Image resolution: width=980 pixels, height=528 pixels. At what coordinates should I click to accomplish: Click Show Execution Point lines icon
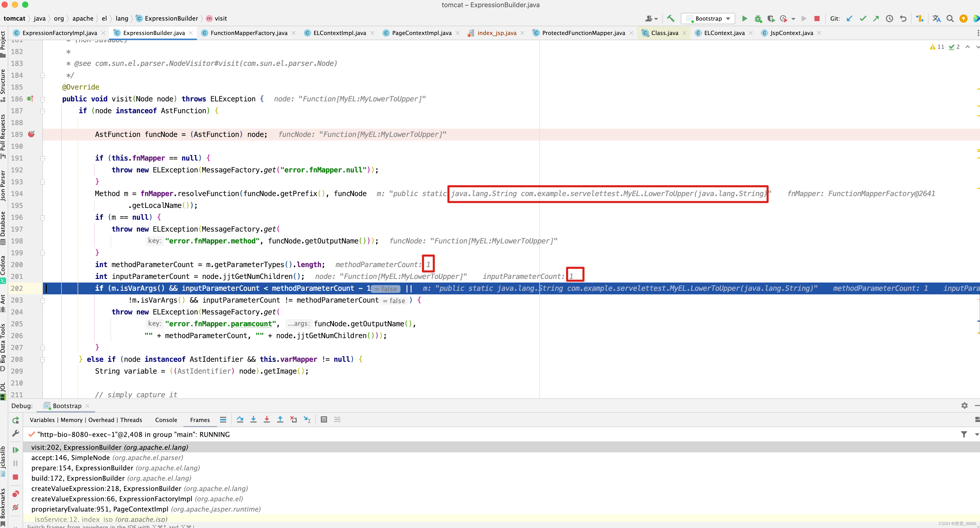[223, 419]
